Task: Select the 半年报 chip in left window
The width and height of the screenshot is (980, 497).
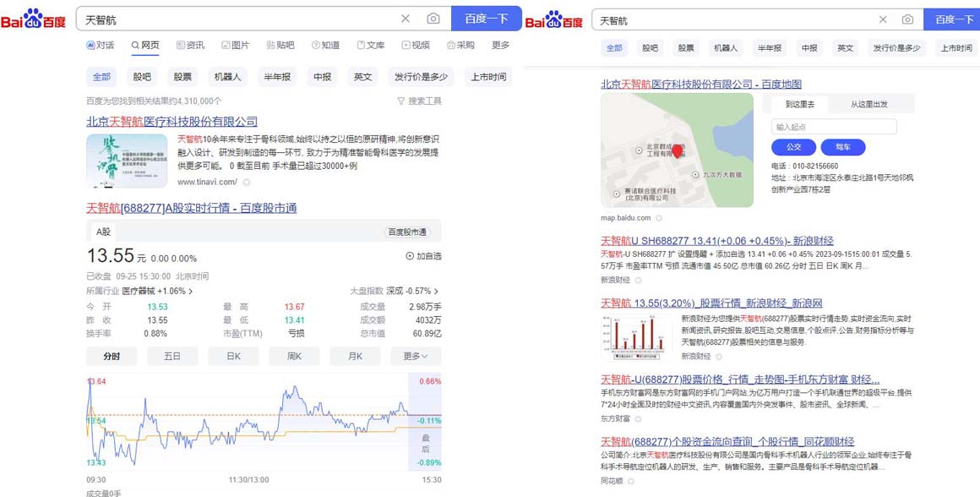Action: click(277, 77)
